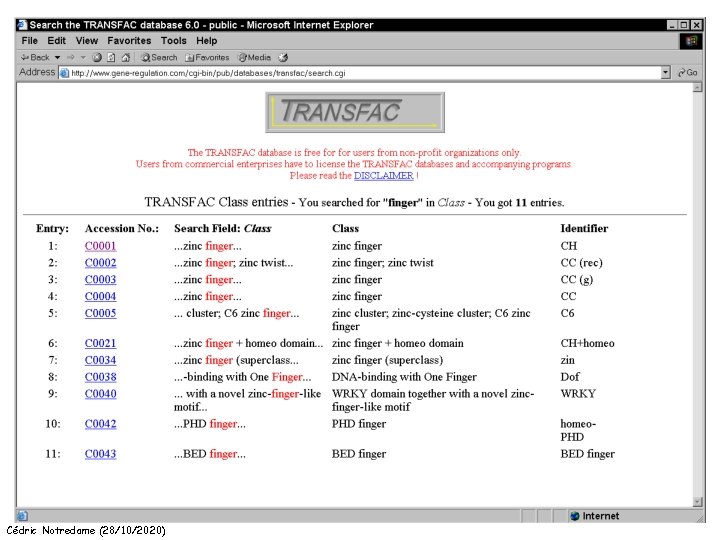
Task: Open the Back button history dropdown arrow
Action: click(57, 57)
